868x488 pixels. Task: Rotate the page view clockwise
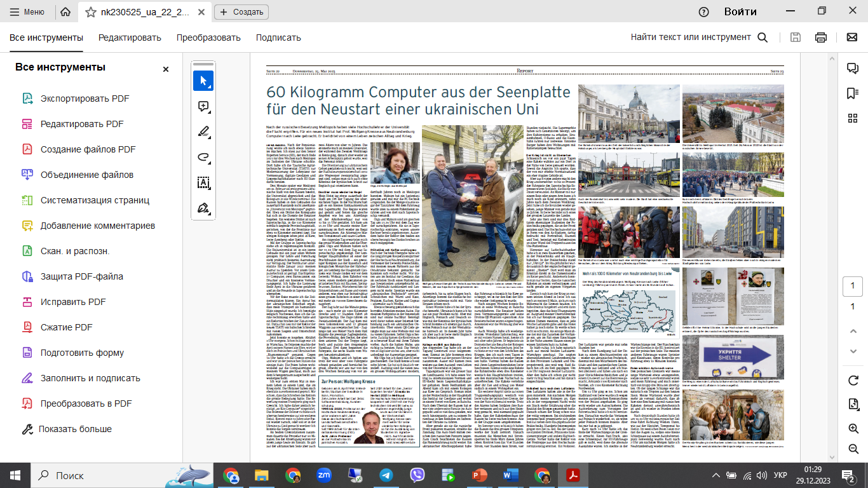(852, 380)
